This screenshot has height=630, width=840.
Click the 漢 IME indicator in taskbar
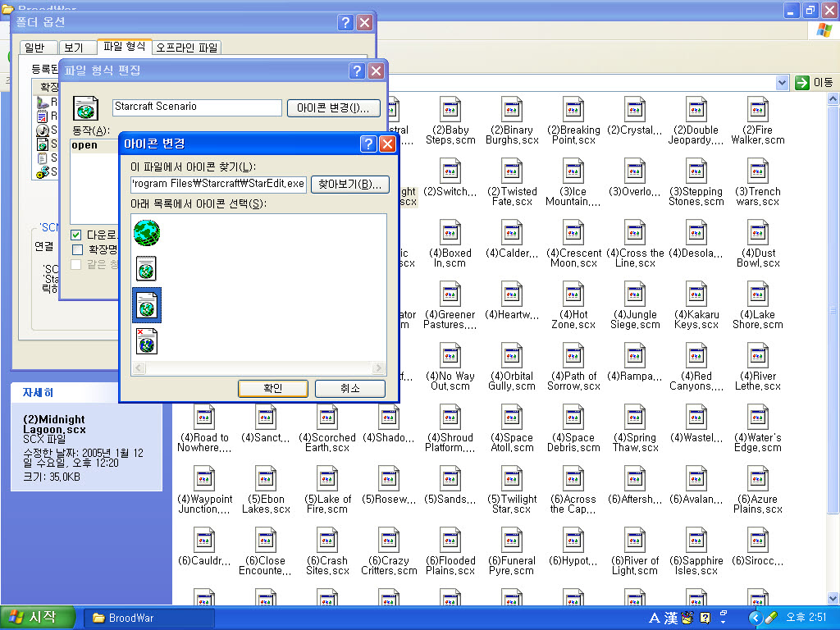click(671, 618)
